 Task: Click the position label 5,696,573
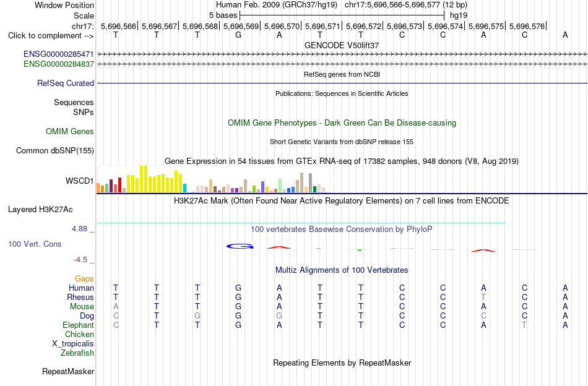(404, 26)
